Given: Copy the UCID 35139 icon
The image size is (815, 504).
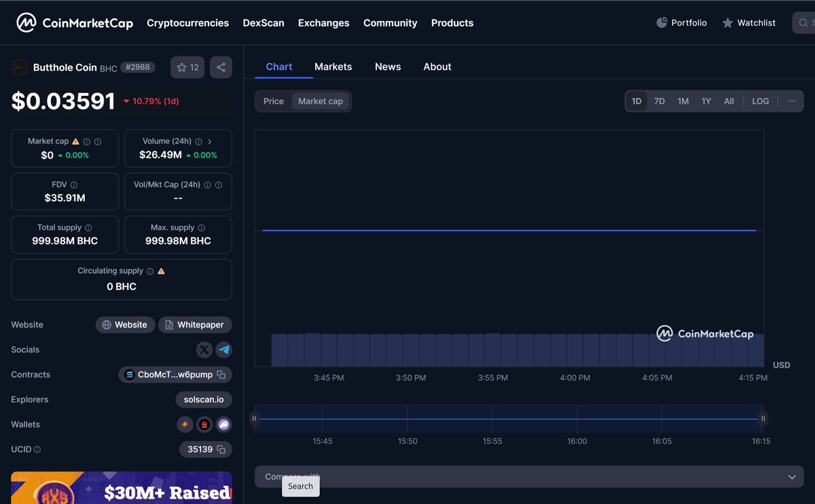Looking at the screenshot, I should point(221,450).
